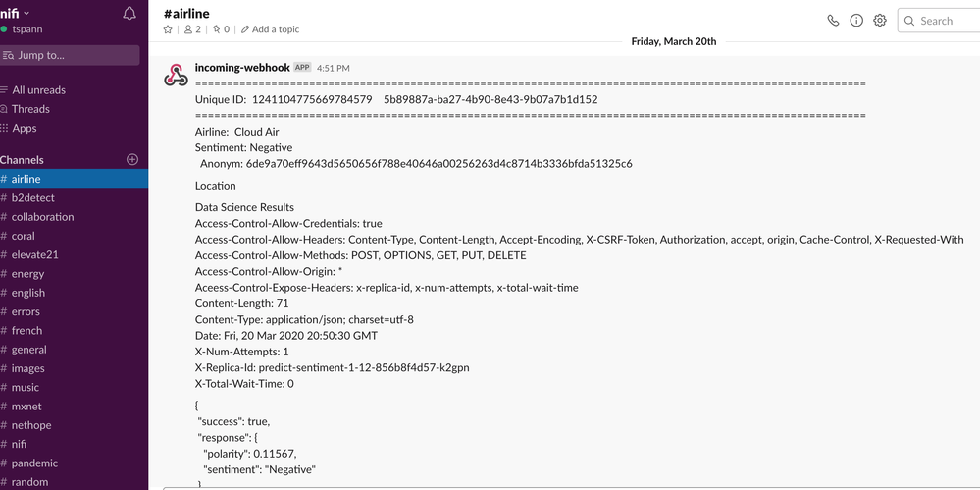This screenshot has width=980, height=490.
Task: Show pinned items icon in channel header
Action: 221,29
